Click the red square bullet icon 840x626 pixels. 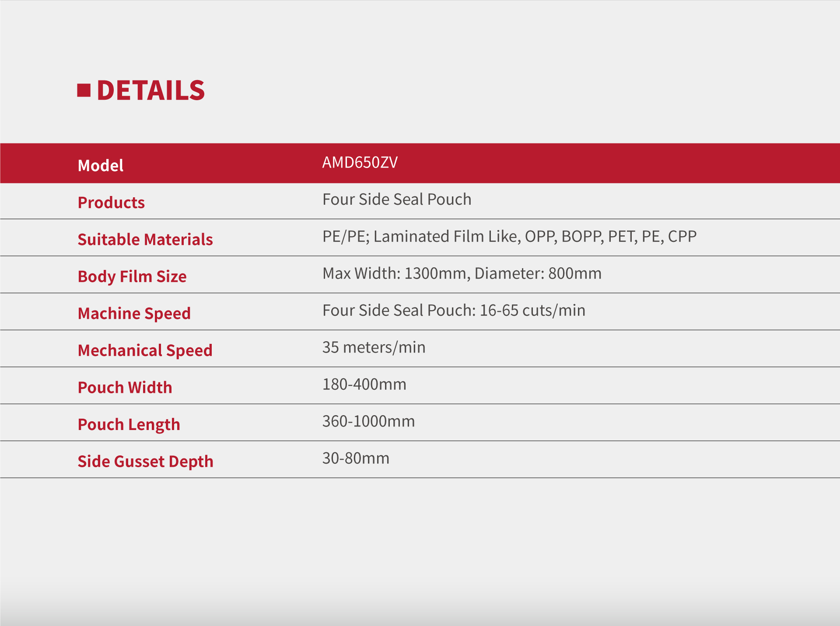click(x=84, y=90)
